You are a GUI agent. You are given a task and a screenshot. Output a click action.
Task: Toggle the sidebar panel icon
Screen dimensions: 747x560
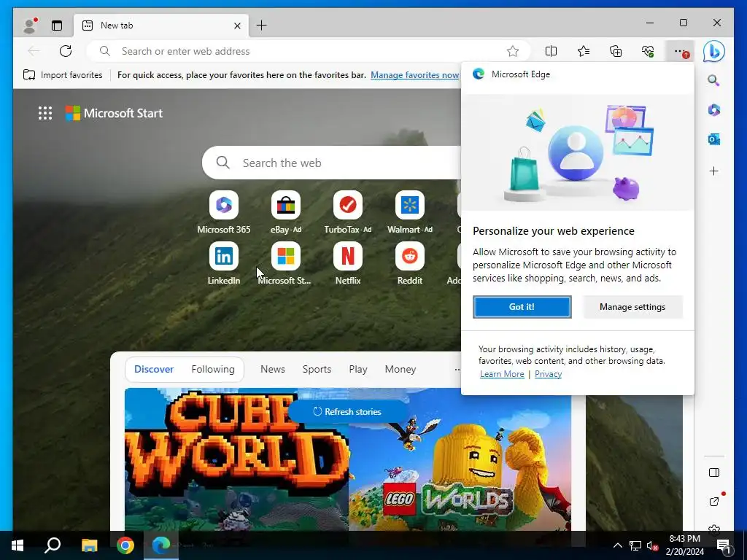coord(713,472)
